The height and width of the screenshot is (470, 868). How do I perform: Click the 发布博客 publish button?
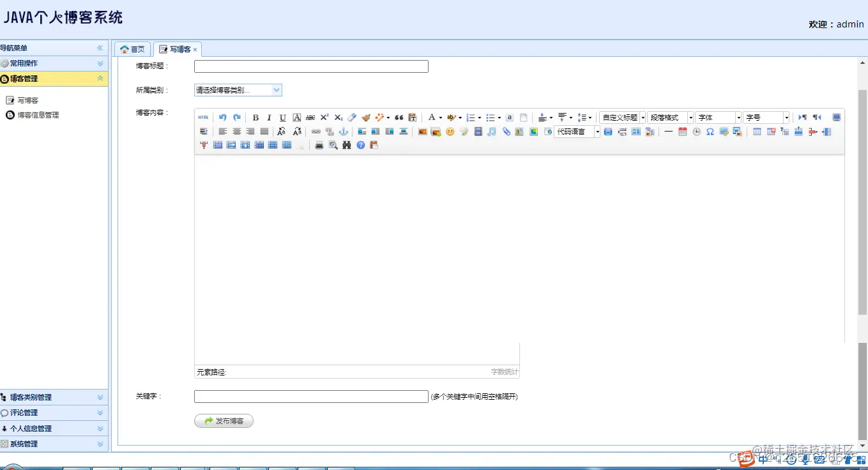pos(224,421)
